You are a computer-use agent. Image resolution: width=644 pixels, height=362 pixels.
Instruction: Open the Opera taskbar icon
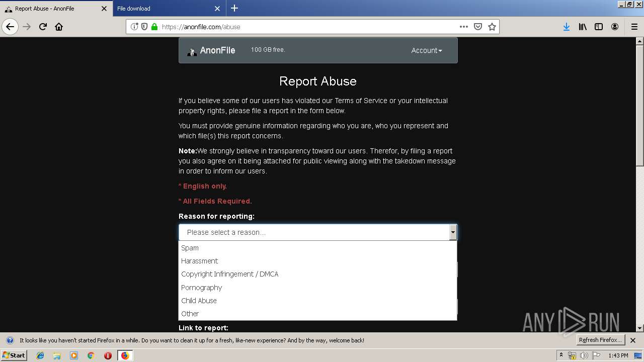point(108,355)
